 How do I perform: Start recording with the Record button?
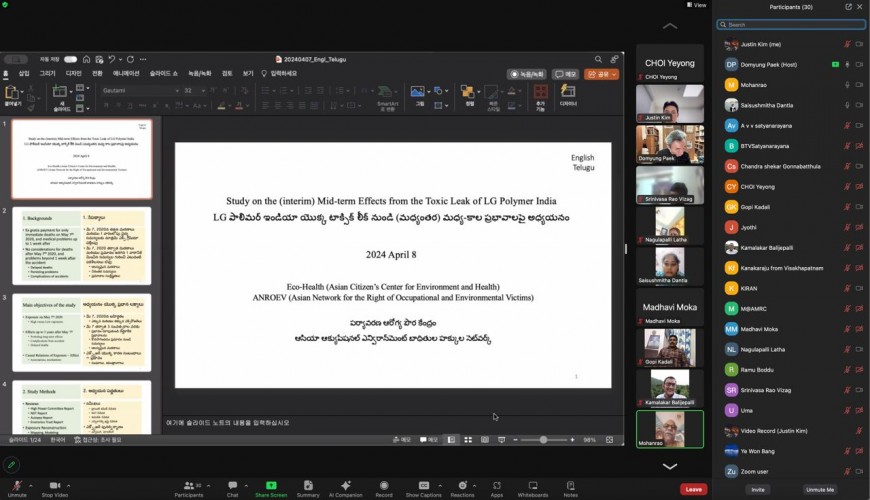pos(384,487)
